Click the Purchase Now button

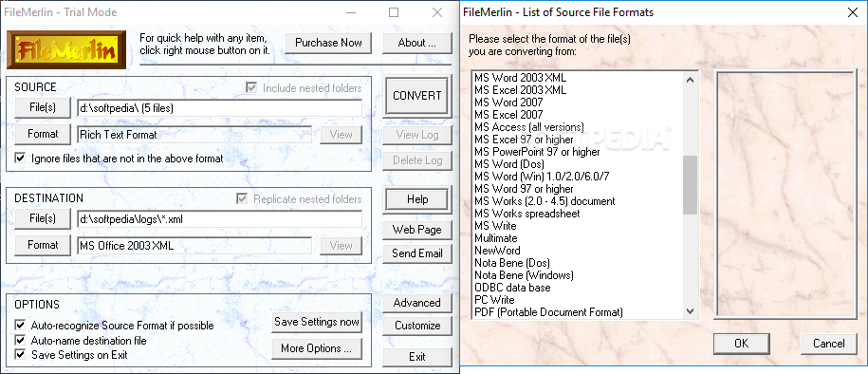coord(328,43)
